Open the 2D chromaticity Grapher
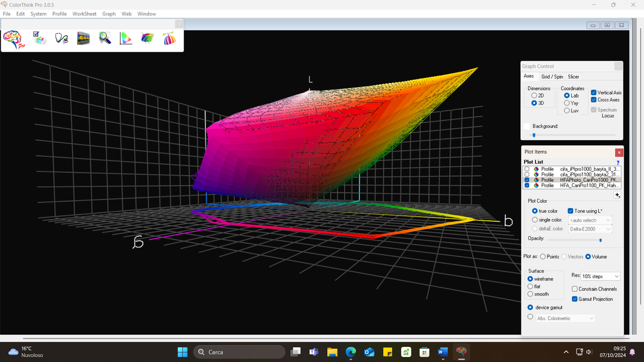 [126, 39]
